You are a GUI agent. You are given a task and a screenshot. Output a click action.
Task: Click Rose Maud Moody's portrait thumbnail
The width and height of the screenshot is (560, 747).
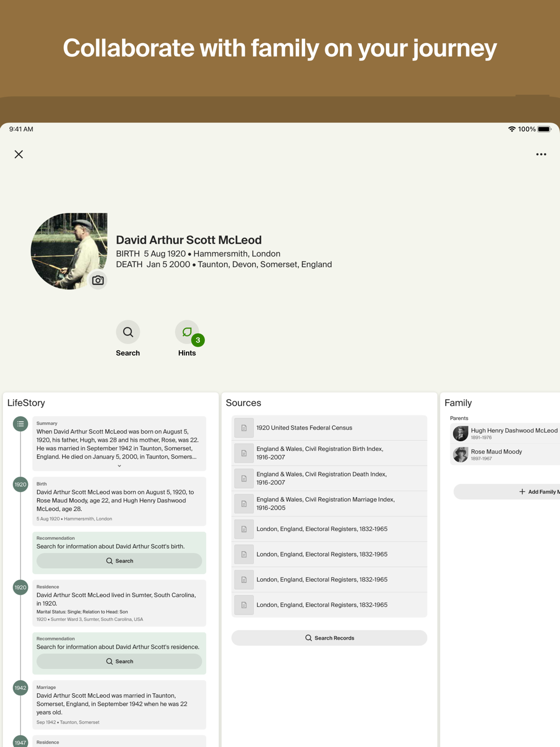460,455
